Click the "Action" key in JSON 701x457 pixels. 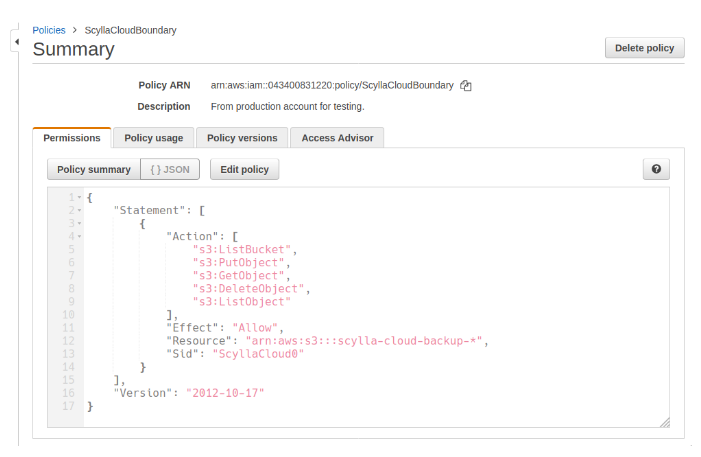pyautogui.click(x=192, y=236)
